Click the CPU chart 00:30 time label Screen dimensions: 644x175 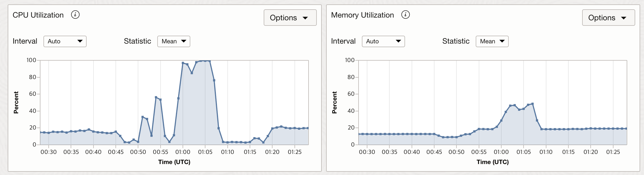point(49,152)
